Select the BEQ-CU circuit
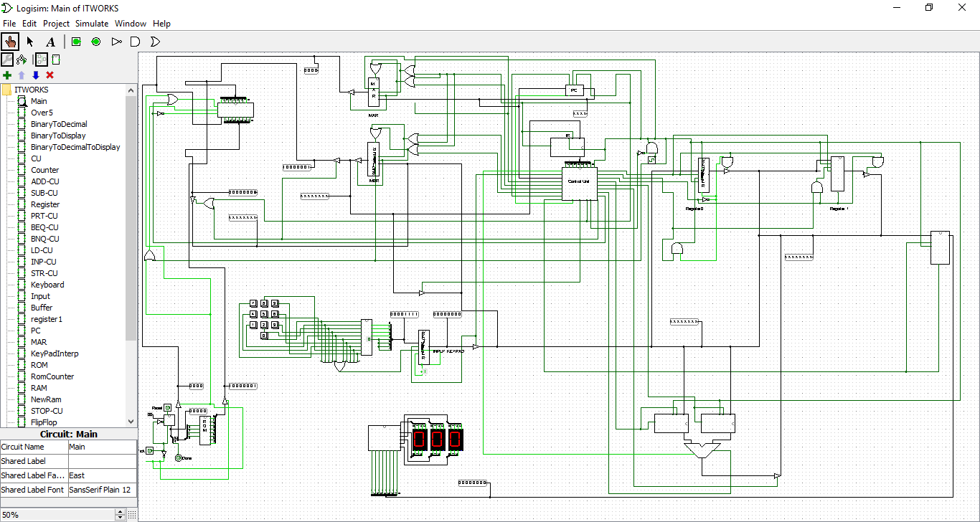Viewport: 980px width, 522px height. [x=44, y=227]
